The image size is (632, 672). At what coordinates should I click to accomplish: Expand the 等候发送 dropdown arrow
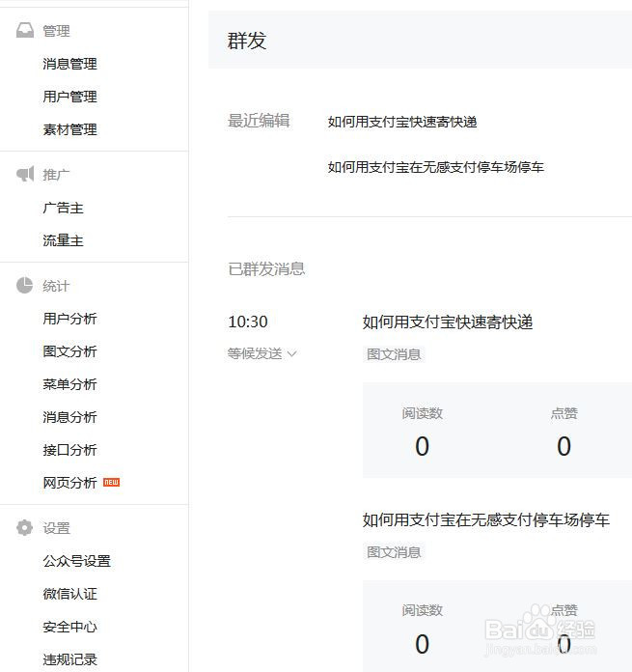coord(292,354)
